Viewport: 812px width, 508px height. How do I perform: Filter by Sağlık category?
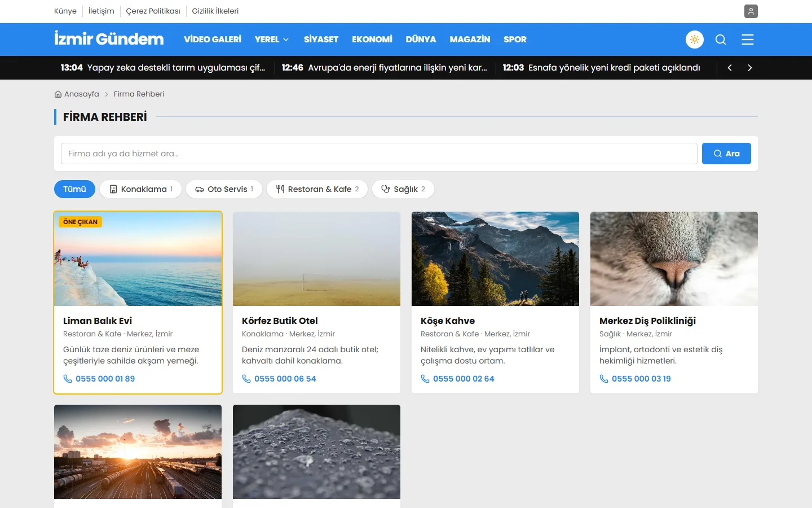(403, 189)
